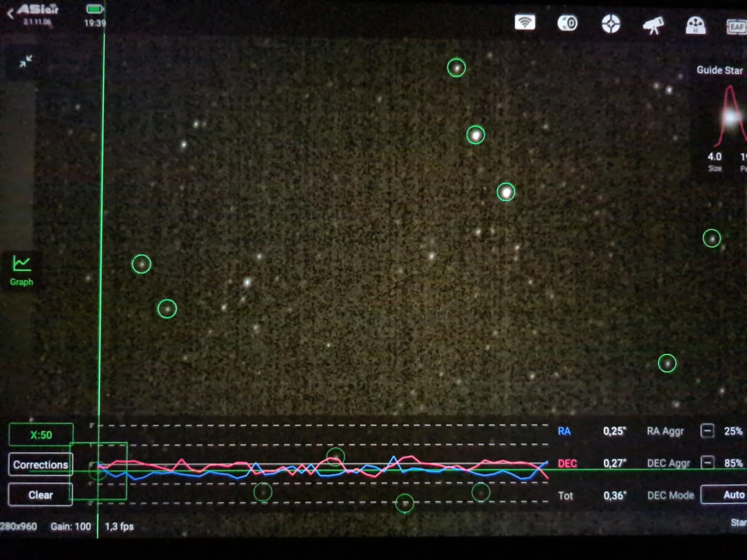Decrease RA Aggr with minus button
The image size is (747, 560).
pos(707,431)
